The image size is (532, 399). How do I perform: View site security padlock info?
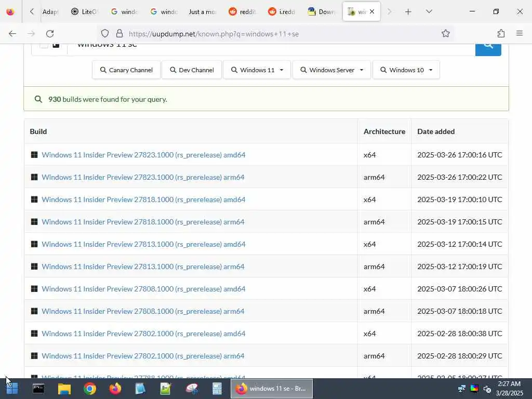119,34
